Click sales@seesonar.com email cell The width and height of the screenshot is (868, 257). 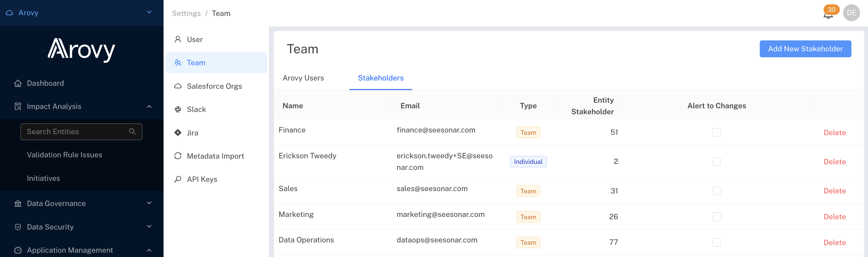tap(432, 188)
